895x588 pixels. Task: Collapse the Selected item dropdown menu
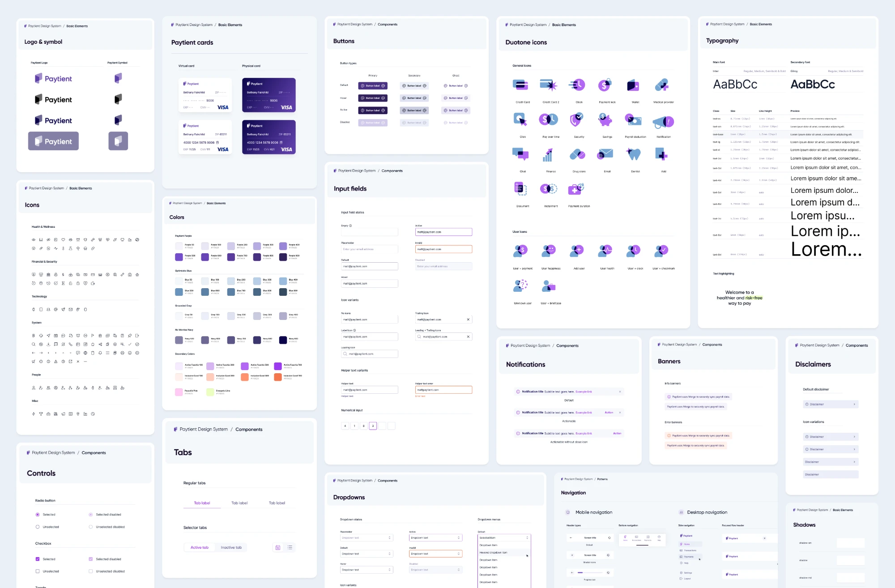pos(504,537)
